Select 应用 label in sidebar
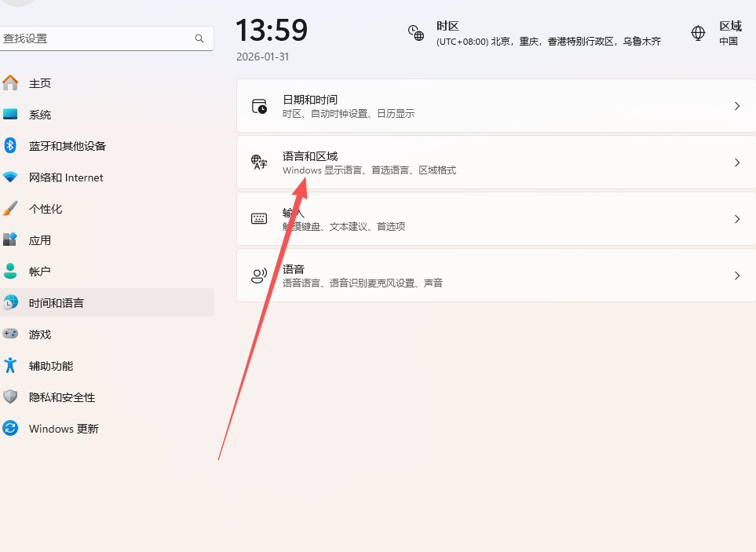 coord(40,240)
